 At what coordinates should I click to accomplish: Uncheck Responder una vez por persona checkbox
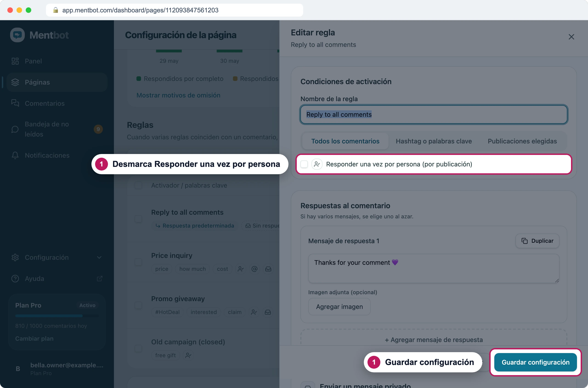tap(304, 164)
